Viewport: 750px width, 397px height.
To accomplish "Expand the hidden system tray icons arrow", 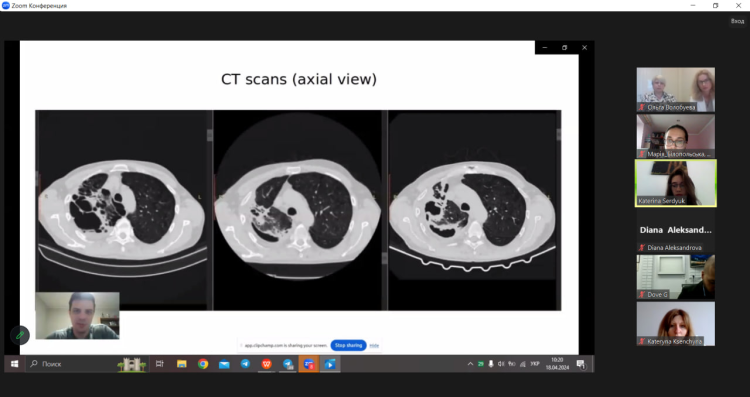I will point(470,364).
